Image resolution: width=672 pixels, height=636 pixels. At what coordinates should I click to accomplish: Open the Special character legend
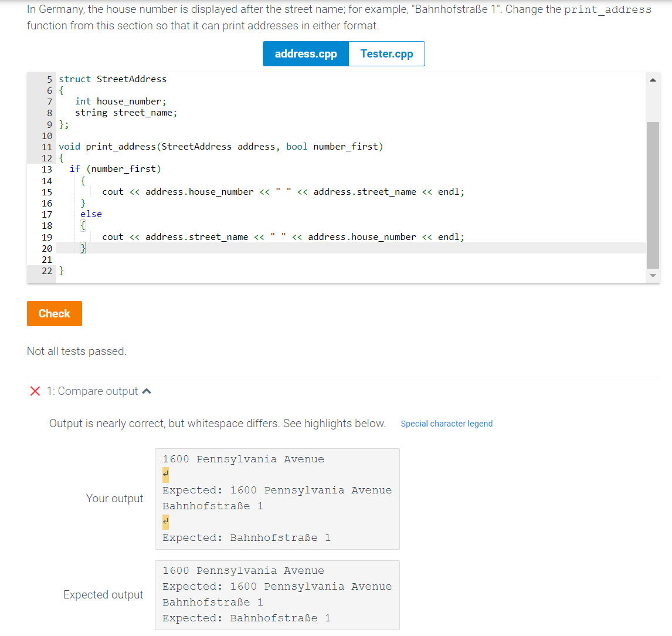tap(447, 423)
